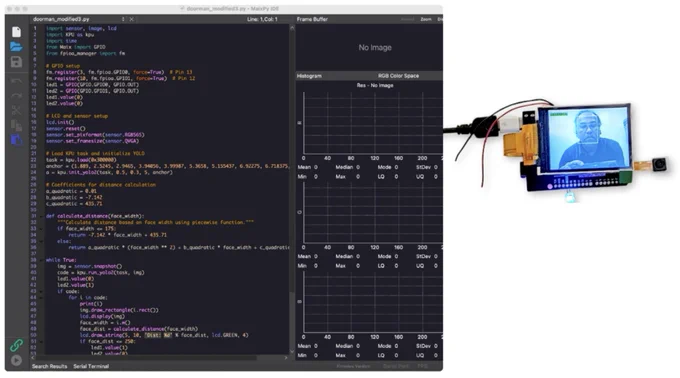
Task: Click the Undo arrow icon in the sidebar
Action: [16, 81]
